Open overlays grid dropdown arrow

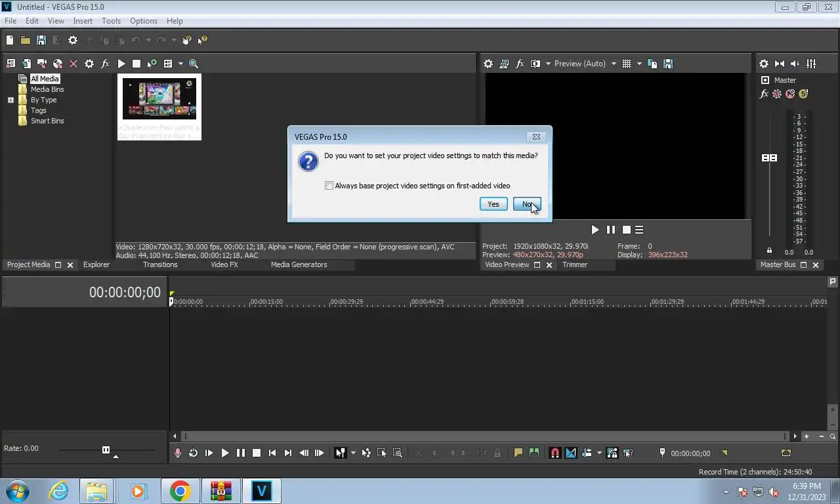[639, 64]
